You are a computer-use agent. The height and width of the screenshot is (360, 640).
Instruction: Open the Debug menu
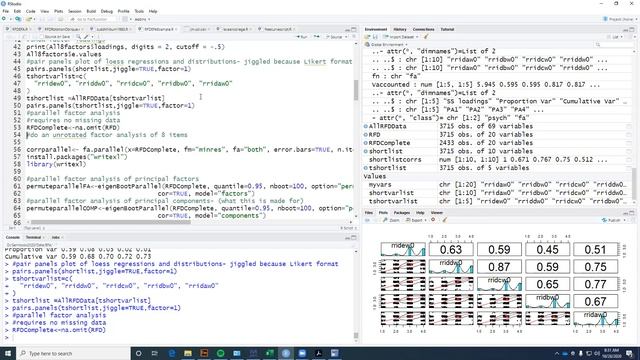tap(107, 11)
